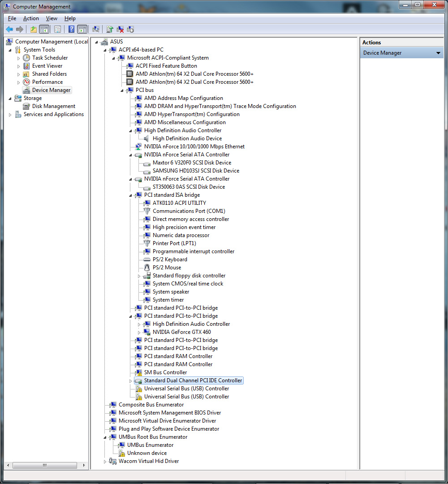Viewport: 448px width, 484px height.
Task: Click the Printer Port (LPT1) icon
Action: click(x=147, y=243)
